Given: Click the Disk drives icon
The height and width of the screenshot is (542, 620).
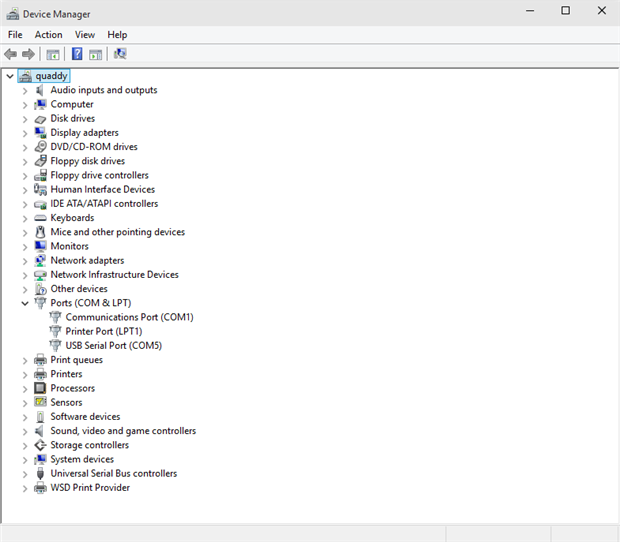Looking at the screenshot, I should (x=40, y=119).
